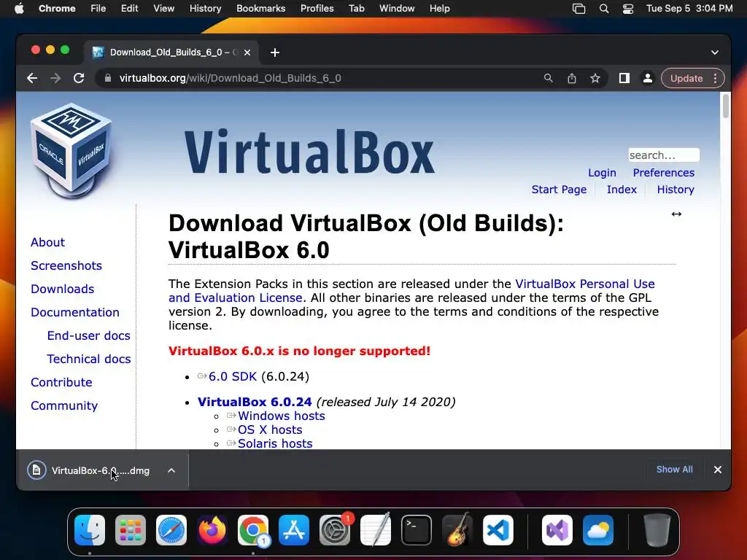Open the Solaris hosts link

(275, 443)
